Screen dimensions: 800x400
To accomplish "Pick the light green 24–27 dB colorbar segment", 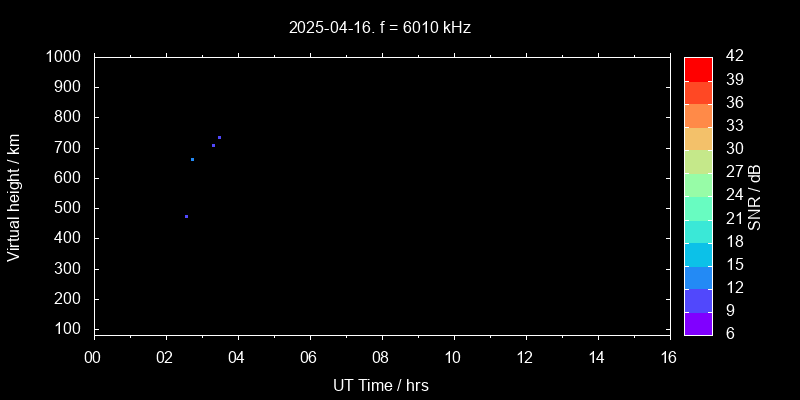I will coord(698,184).
